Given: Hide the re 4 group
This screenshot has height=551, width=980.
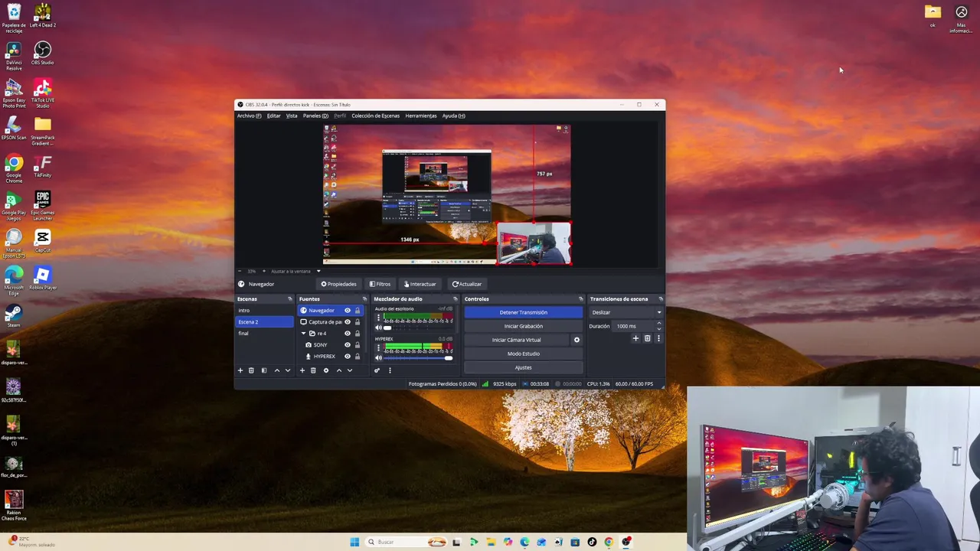Looking at the screenshot, I should point(347,334).
